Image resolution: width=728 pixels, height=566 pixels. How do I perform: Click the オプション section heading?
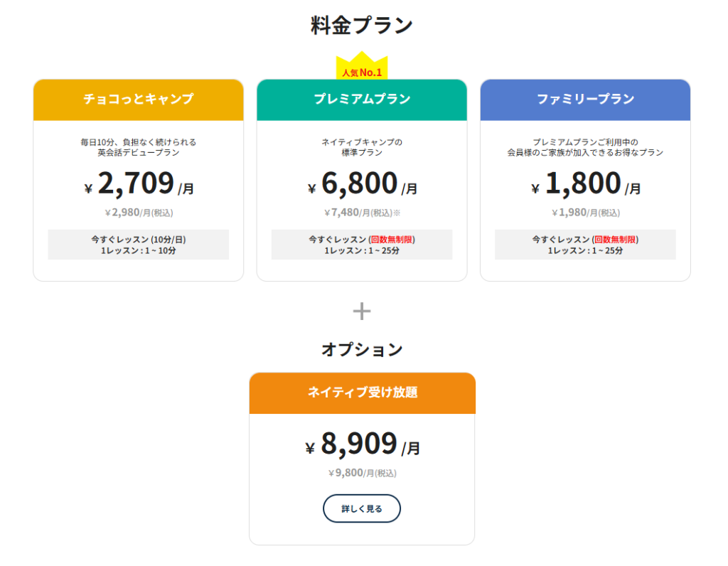[362, 350]
